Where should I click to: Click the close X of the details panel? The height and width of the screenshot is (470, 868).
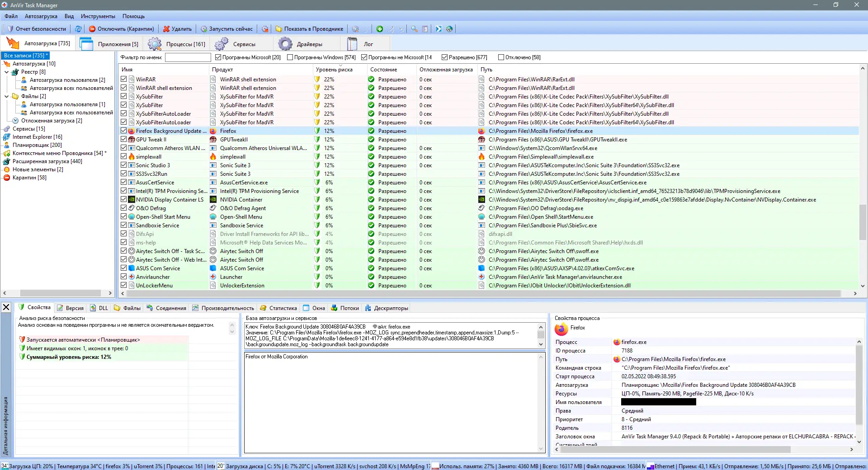click(6, 307)
